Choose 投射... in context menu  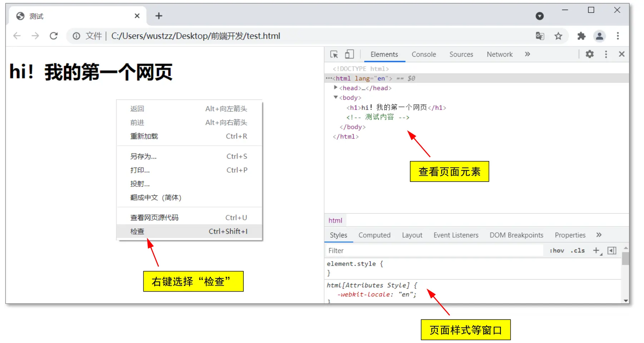click(x=189, y=184)
